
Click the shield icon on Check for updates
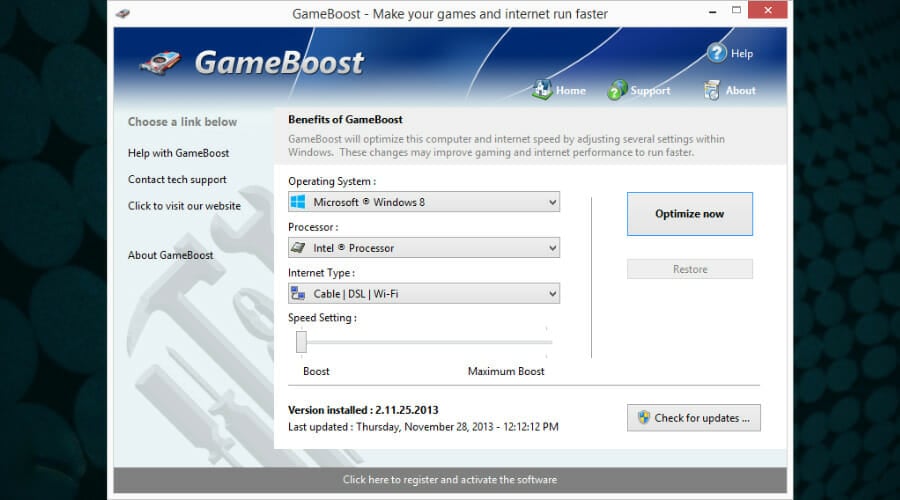643,417
